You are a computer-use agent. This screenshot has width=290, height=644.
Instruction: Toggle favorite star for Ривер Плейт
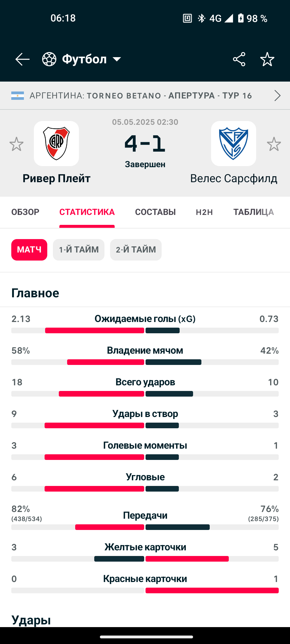pos(16,144)
